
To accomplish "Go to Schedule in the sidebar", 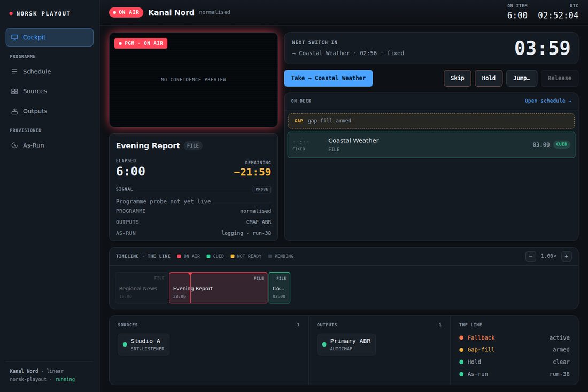I will (50, 71).
